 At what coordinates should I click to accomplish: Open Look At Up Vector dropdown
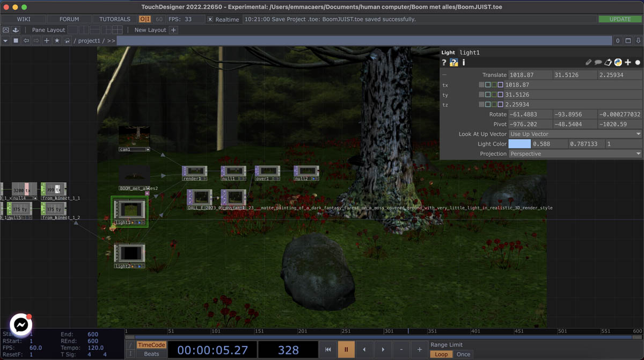click(575, 134)
